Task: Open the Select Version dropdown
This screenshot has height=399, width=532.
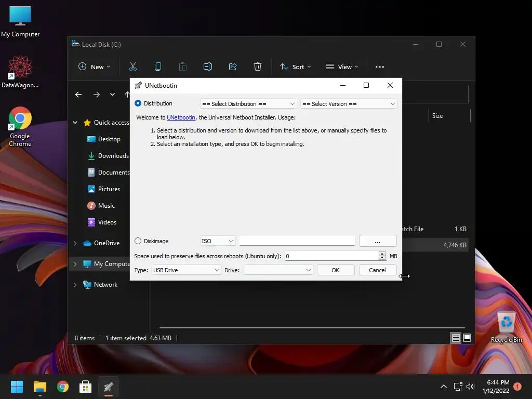Action: [349, 104]
